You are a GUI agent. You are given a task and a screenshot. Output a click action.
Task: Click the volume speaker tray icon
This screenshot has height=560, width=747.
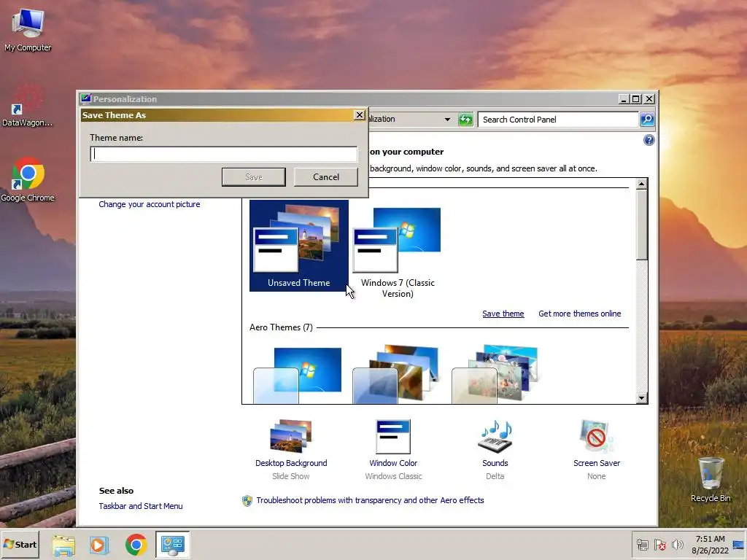click(677, 545)
